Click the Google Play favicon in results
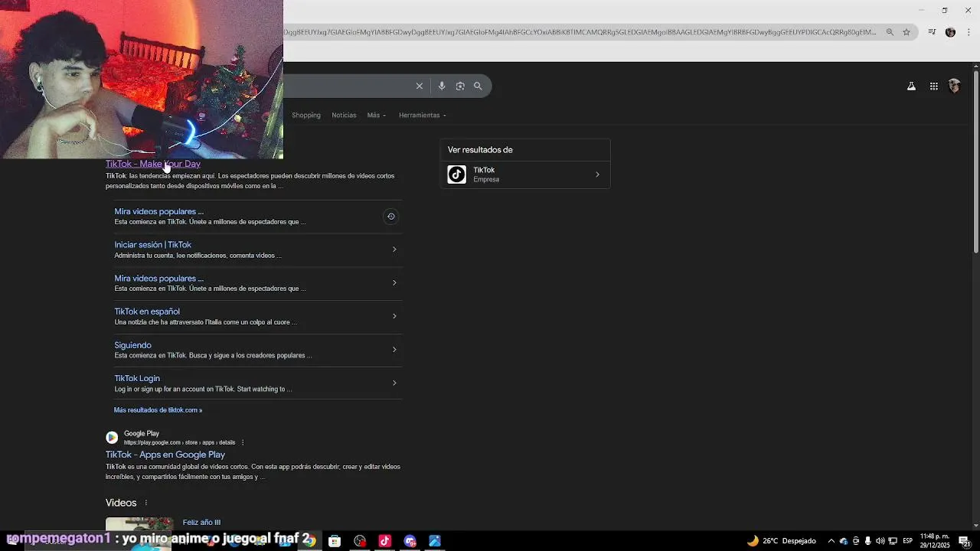 [112, 438]
